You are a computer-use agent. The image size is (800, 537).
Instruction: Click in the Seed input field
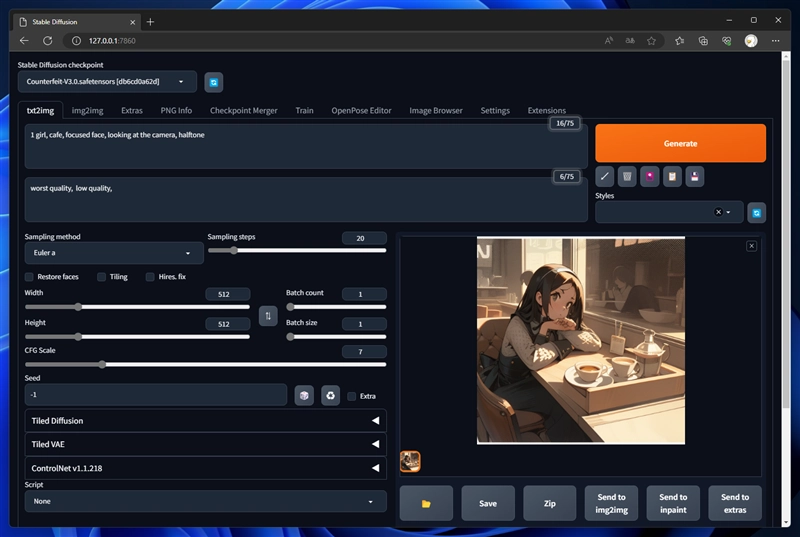click(156, 395)
